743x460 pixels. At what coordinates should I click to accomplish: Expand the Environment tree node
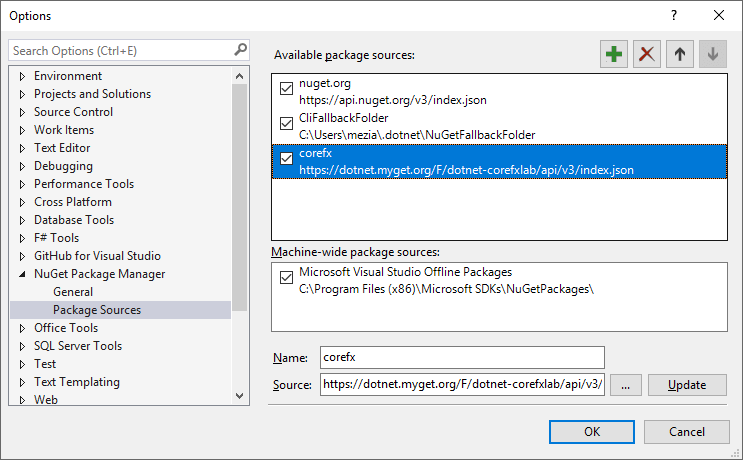[x=23, y=76]
